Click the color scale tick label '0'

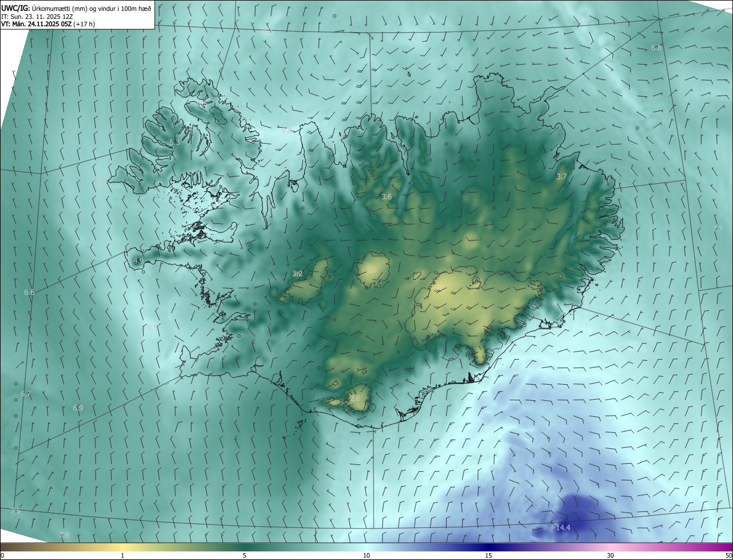point(2,556)
